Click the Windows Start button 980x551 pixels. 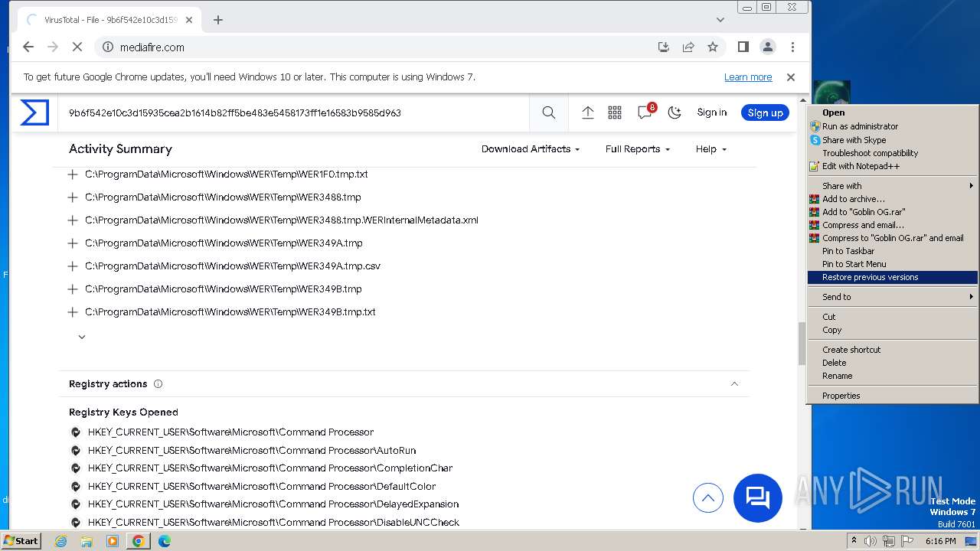(x=21, y=540)
